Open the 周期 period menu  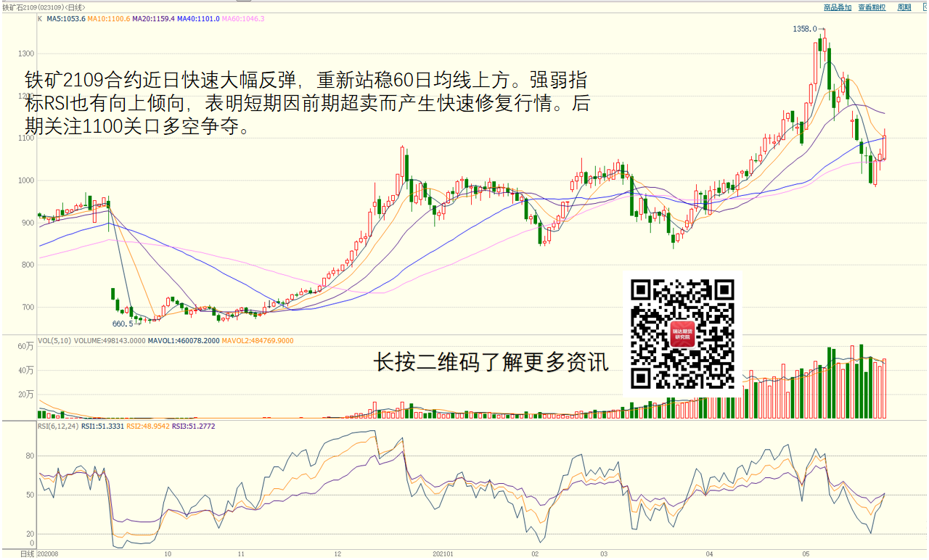(904, 7)
